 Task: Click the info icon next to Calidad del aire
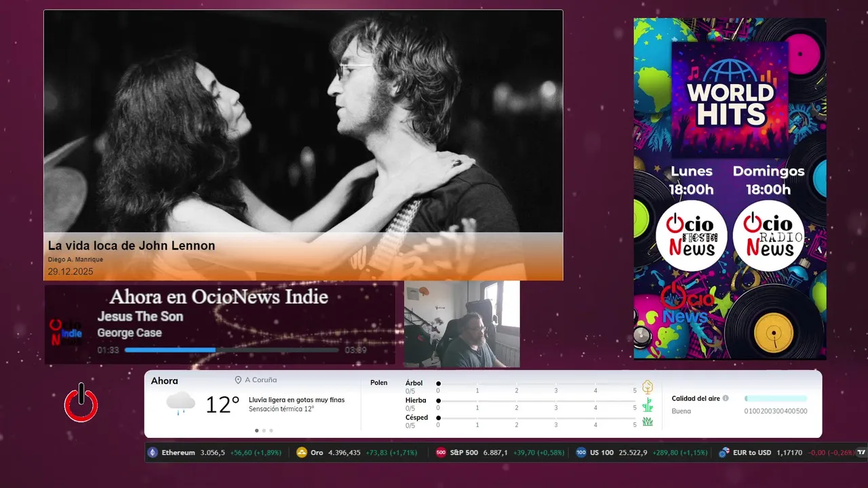(x=726, y=399)
